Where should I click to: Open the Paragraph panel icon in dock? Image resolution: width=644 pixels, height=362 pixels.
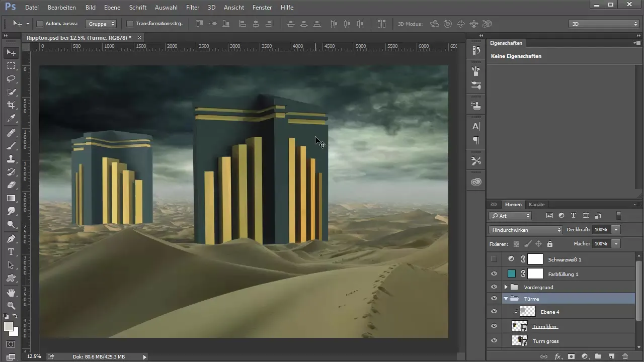pos(476,140)
